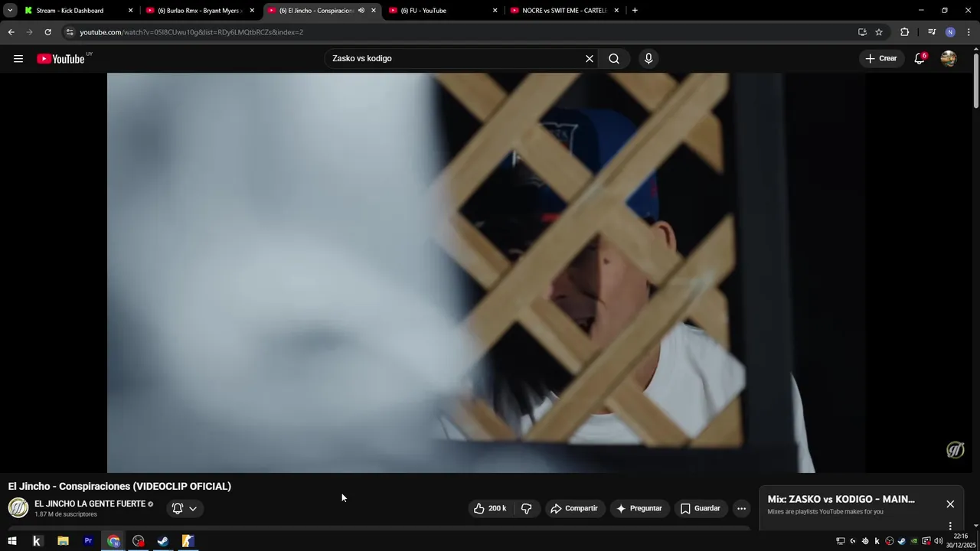Close the Mix playlist panel
The width and height of the screenshot is (980, 551).
click(x=950, y=504)
